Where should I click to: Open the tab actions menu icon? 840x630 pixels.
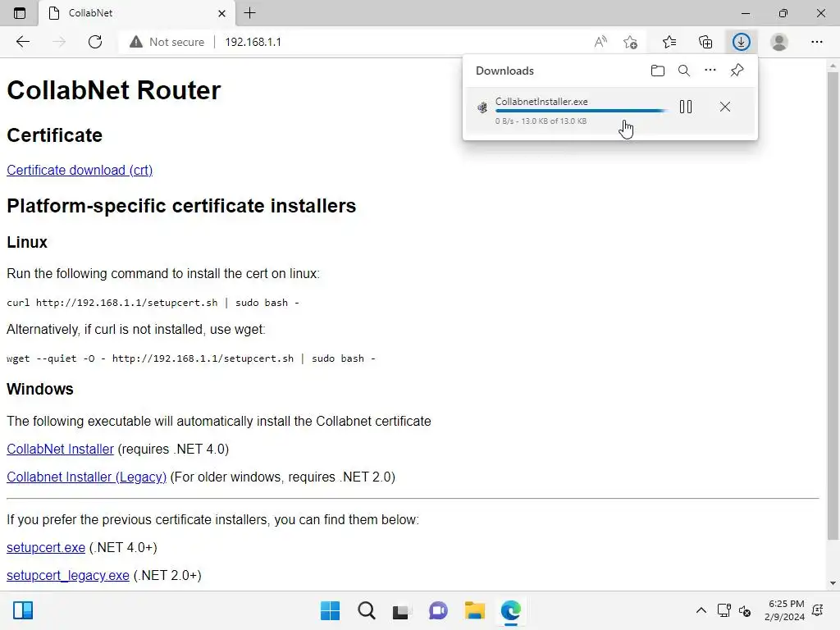pyautogui.click(x=20, y=13)
